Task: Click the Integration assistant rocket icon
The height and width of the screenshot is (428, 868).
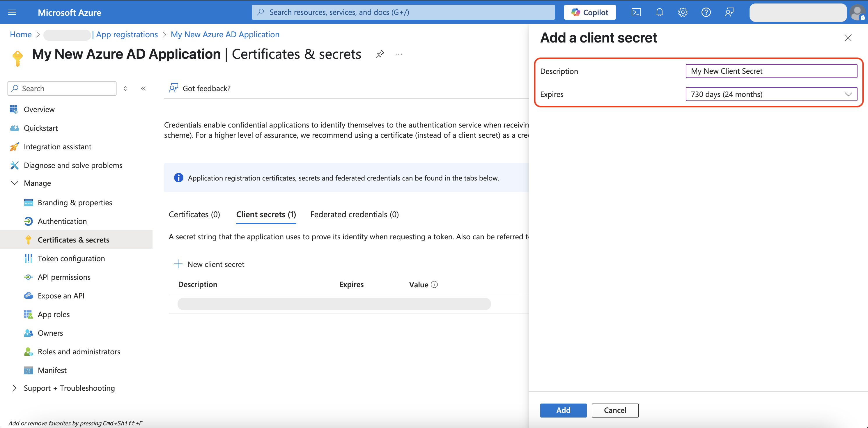Action: (x=14, y=147)
